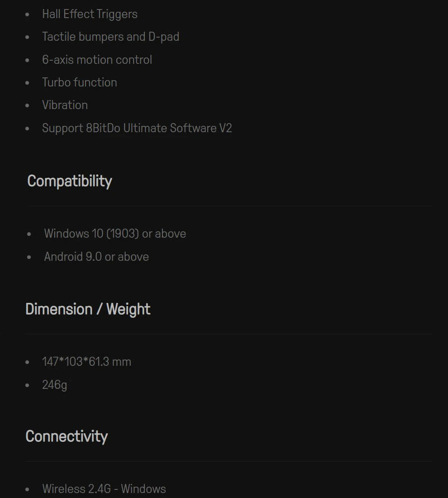Viewport: 448px width, 498px height.
Task: Click Support 8BitDo Ultimate Software V2 text
Action: point(137,128)
